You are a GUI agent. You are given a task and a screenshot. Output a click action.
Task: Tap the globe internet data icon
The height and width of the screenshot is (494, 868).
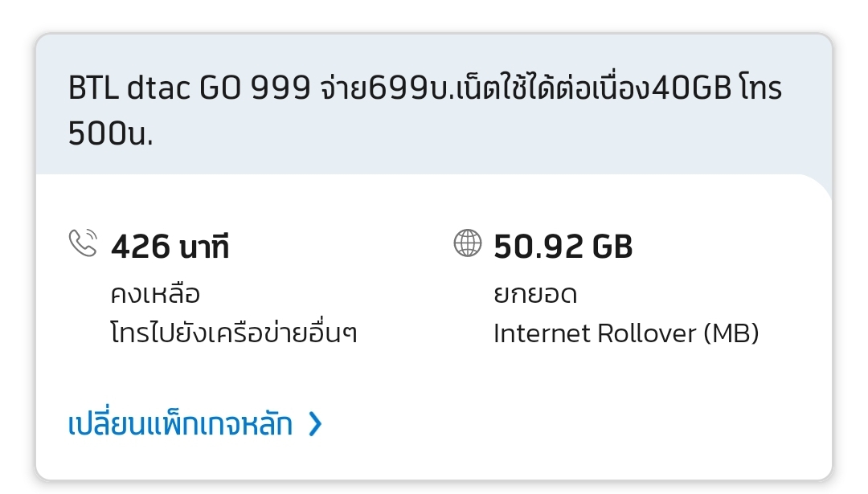coord(467,243)
